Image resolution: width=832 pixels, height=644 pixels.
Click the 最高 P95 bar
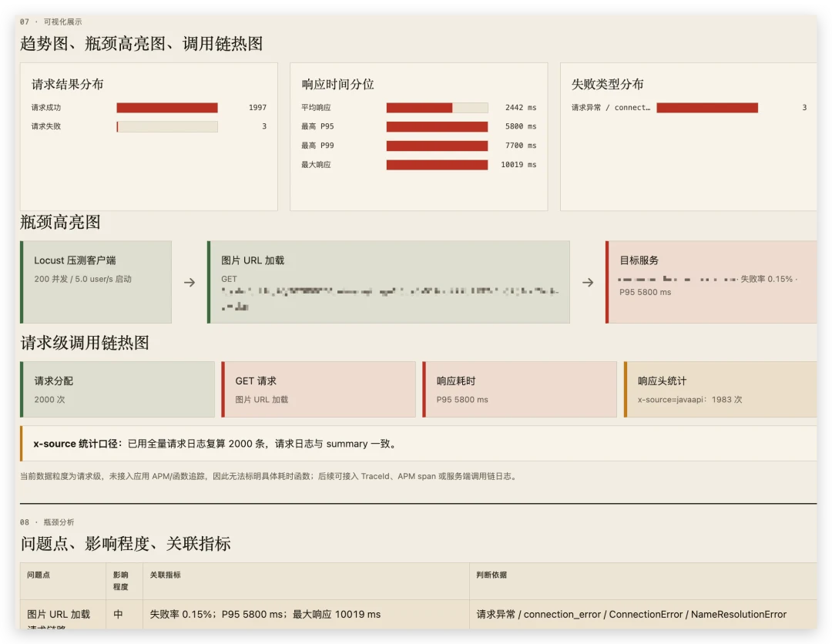point(438,126)
